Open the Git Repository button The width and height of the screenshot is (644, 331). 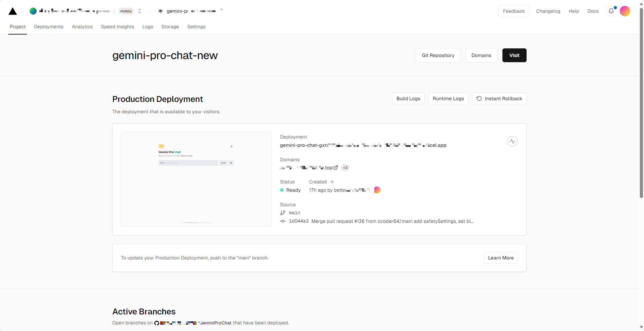pyautogui.click(x=438, y=55)
